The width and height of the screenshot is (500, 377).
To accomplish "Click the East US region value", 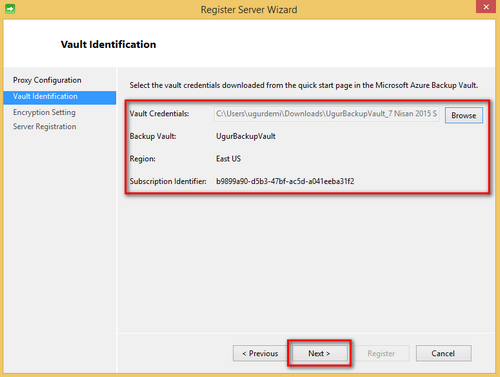I will click(x=228, y=159).
